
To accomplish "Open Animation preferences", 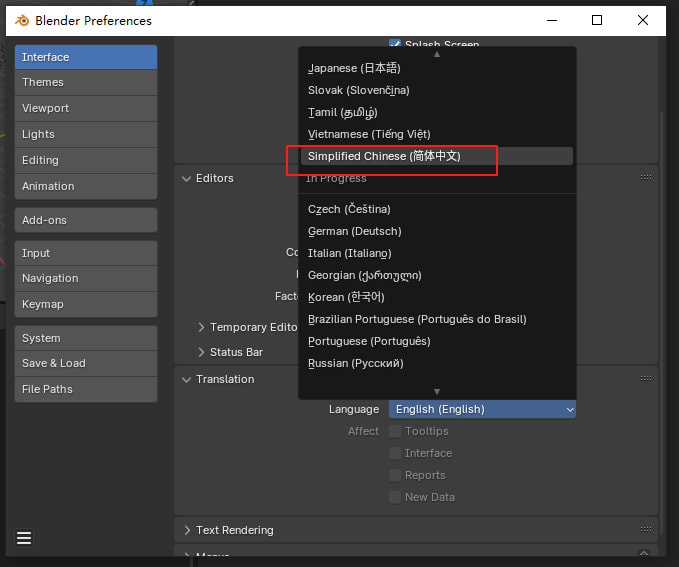I will point(86,186).
